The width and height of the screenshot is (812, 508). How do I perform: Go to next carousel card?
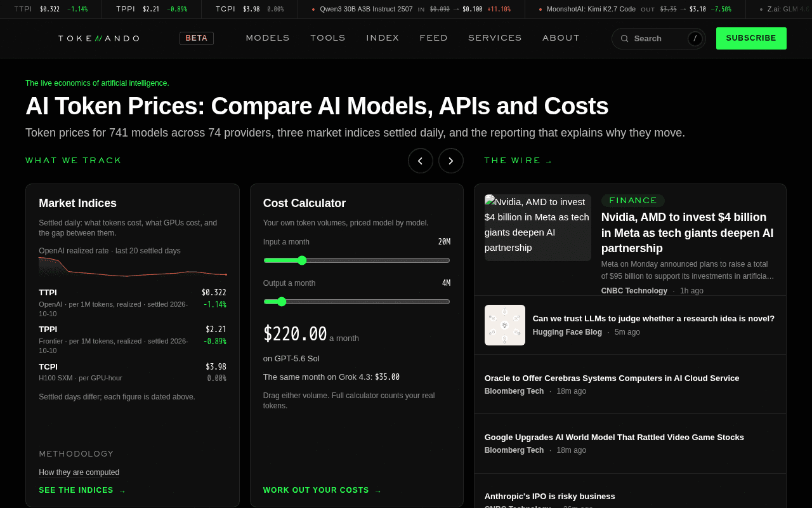coord(451,161)
